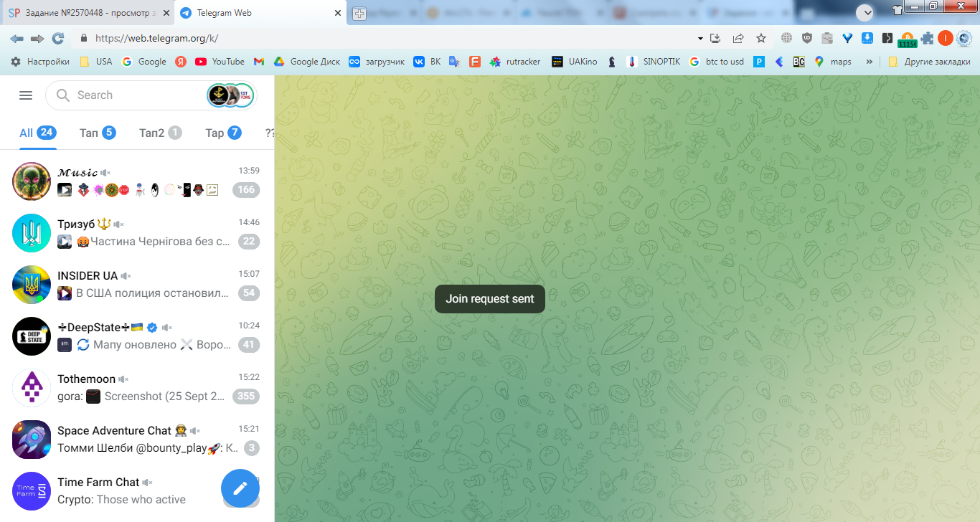
Task: Open the DeepState chat
Action: (x=137, y=336)
